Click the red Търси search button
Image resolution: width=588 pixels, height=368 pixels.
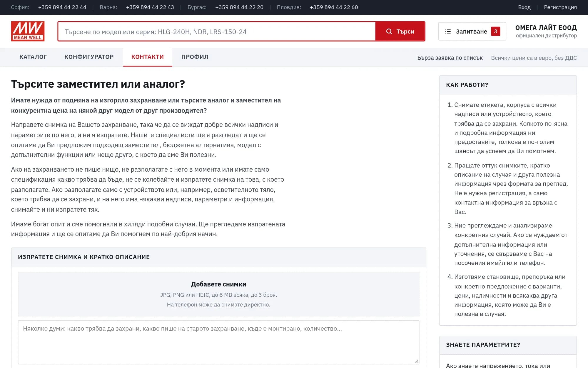point(400,31)
